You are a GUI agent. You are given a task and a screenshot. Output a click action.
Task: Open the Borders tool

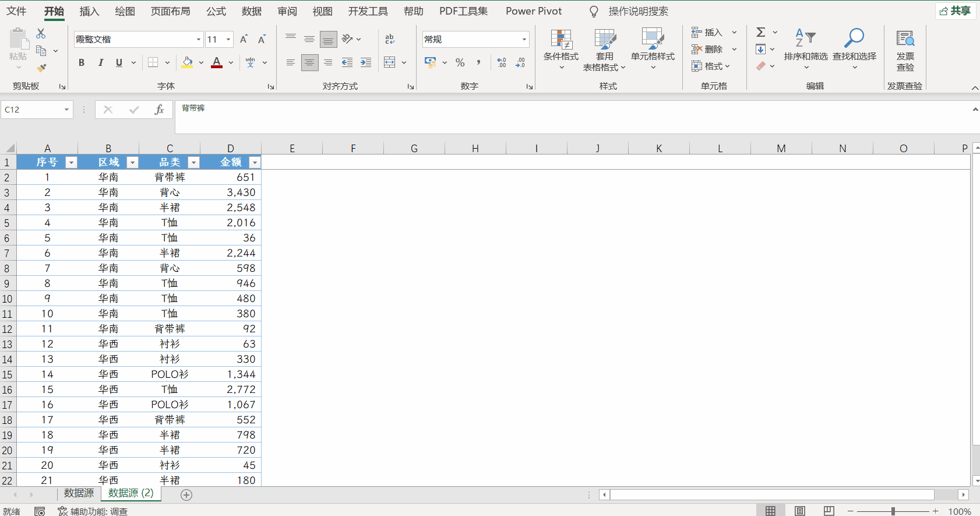153,62
